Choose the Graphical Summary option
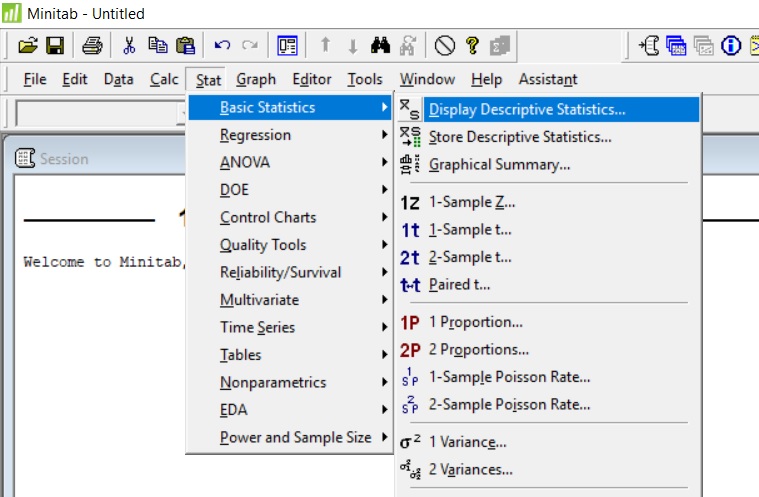This screenshot has height=497, width=759. click(499, 165)
